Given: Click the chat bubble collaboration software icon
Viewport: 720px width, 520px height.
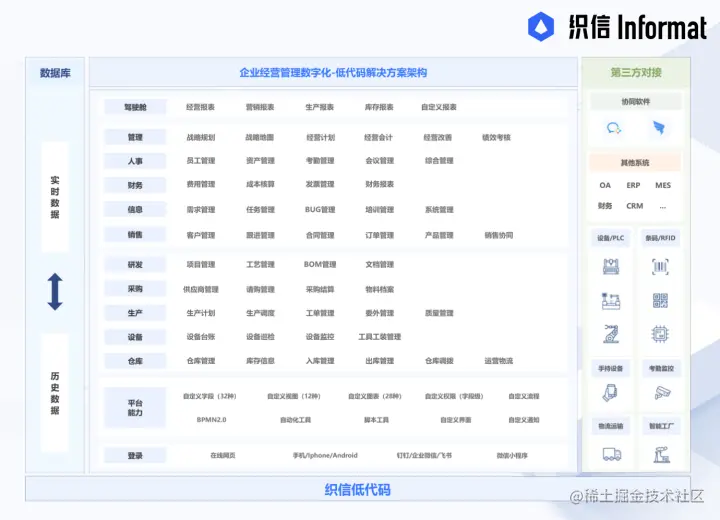Looking at the screenshot, I should pyautogui.click(x=613, y=128).
